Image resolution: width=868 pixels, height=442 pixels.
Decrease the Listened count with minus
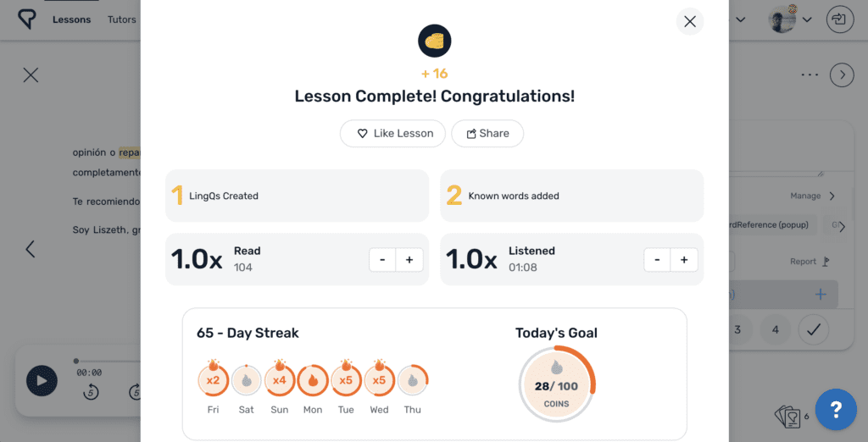[x=657, y=260]
